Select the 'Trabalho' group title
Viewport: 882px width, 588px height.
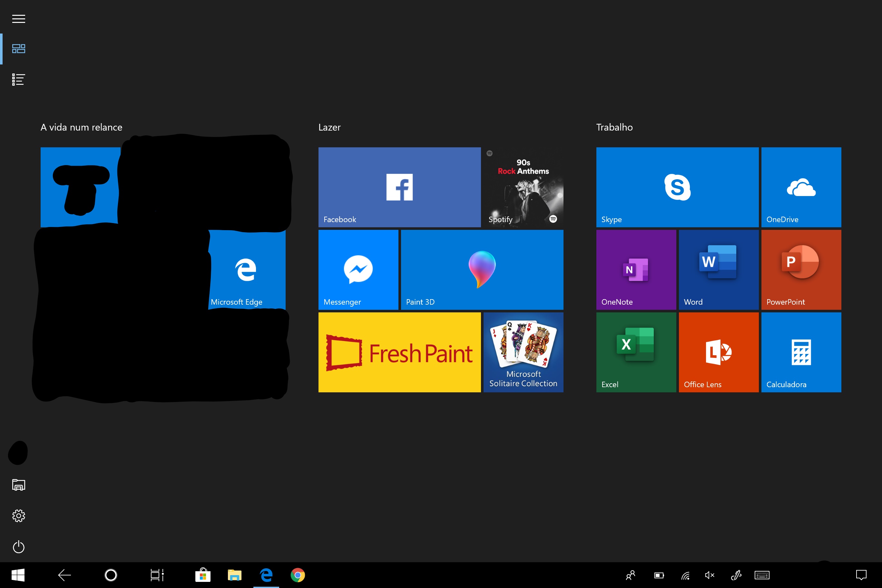pyautogui.click(x=614, y=128)
